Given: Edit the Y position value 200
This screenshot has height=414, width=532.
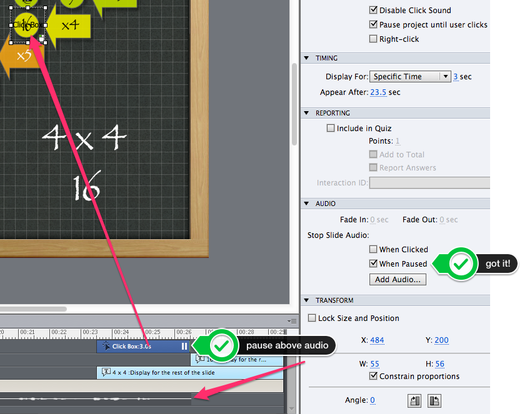Looking at the screenshot, I should coord(441,340).
